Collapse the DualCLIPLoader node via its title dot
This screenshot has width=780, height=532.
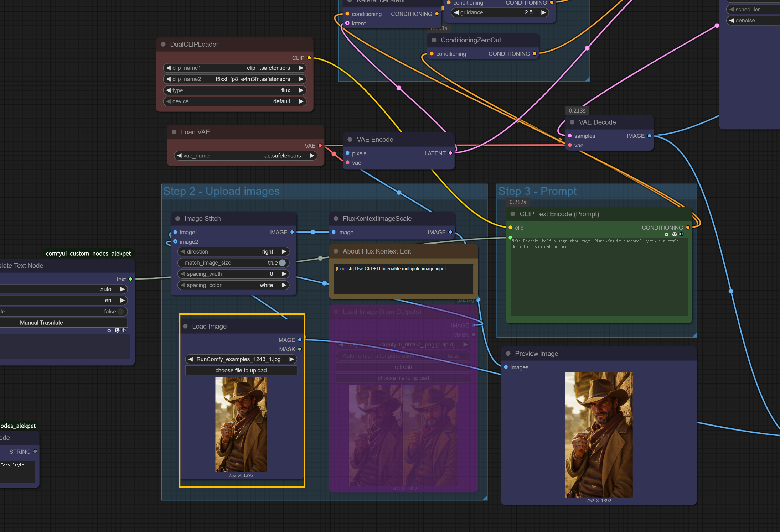pyautogui.click(x=163, y=45)
